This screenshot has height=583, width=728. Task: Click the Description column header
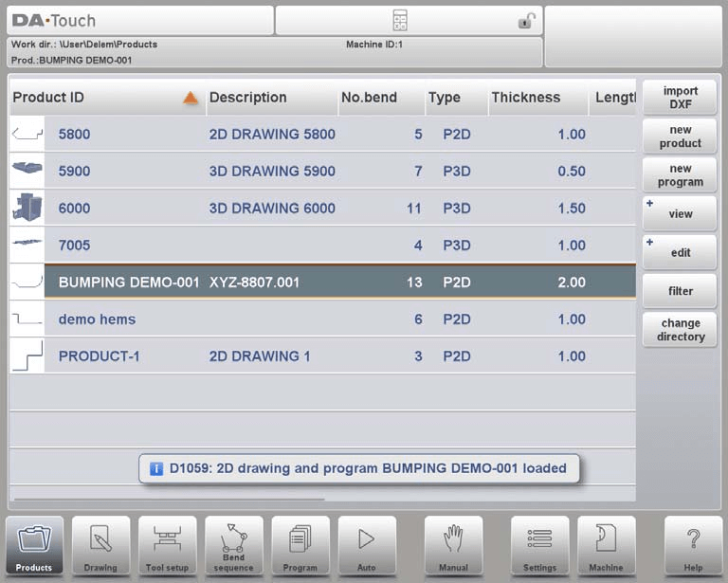272,98
